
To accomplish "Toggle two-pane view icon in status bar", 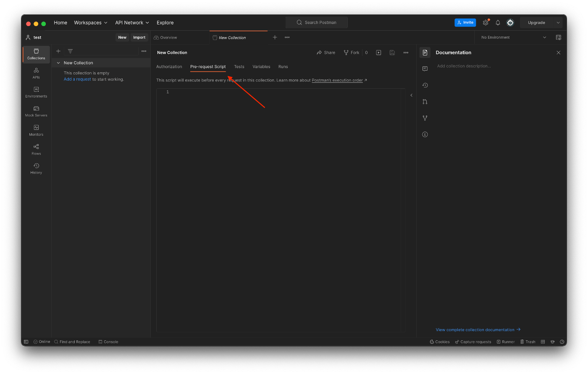I will (x=543, y=342).
